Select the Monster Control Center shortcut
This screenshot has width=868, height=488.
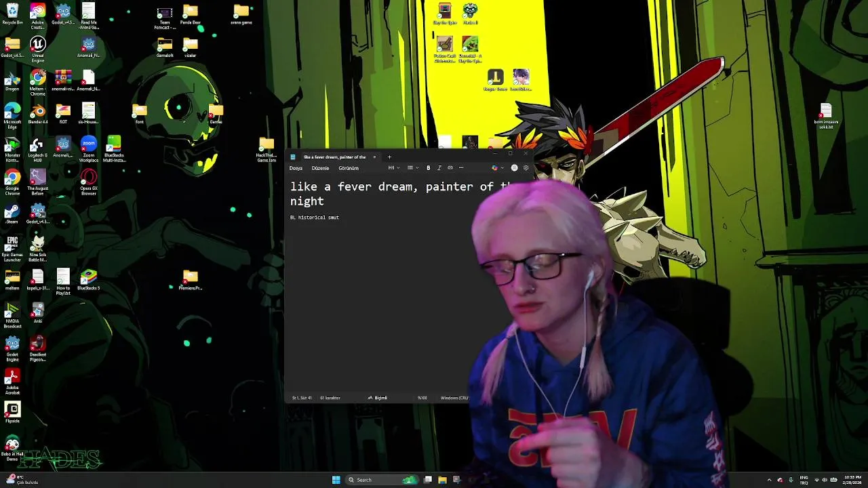tap(12, 148)
